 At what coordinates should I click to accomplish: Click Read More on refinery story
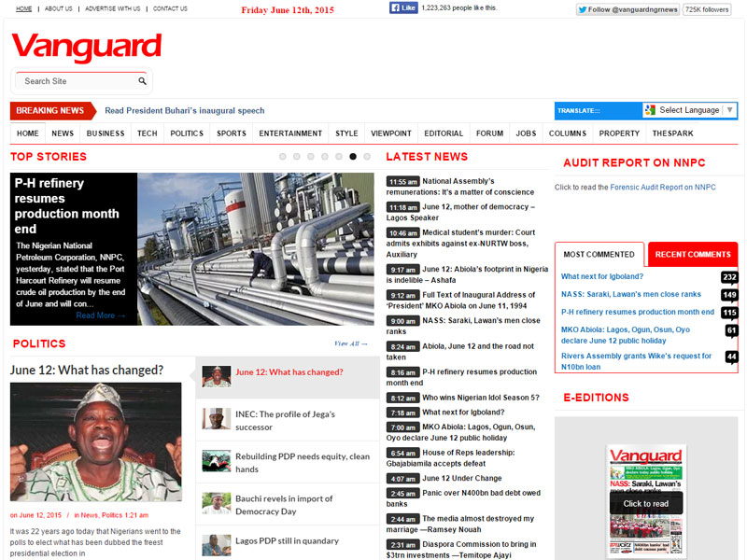[x=101, y=315]
